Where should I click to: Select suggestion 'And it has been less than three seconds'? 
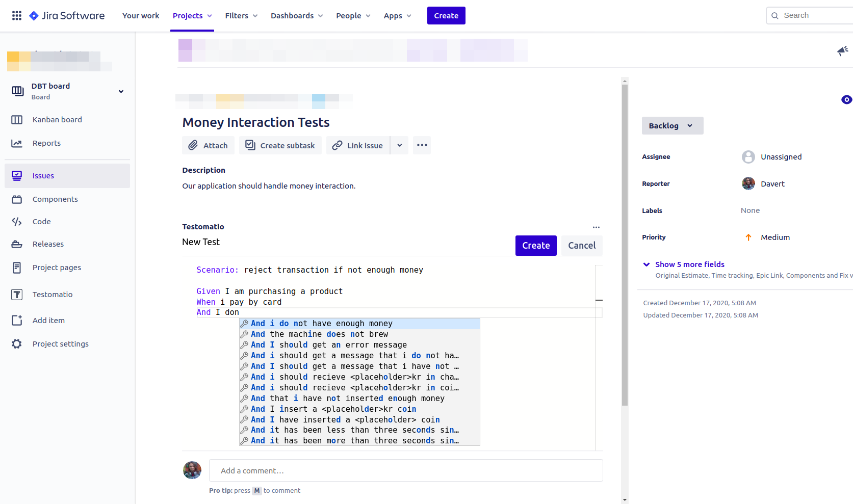click(x=359, y=430)
